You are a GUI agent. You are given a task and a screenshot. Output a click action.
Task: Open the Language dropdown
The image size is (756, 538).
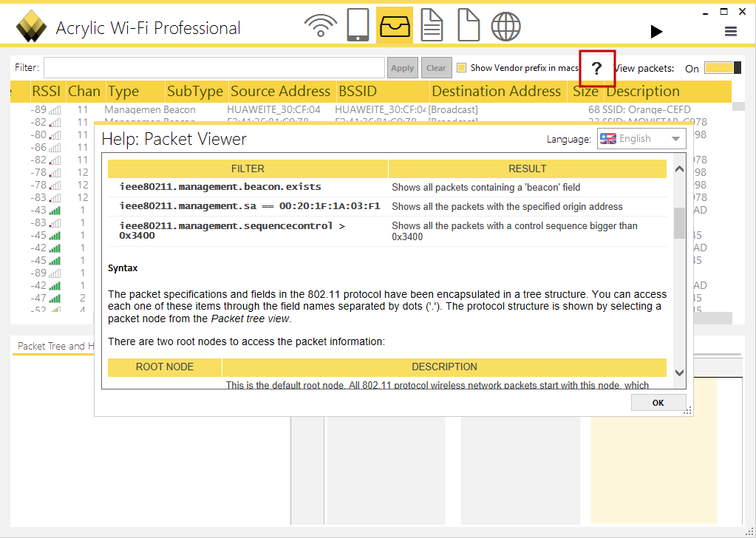(x=676, y=138)
